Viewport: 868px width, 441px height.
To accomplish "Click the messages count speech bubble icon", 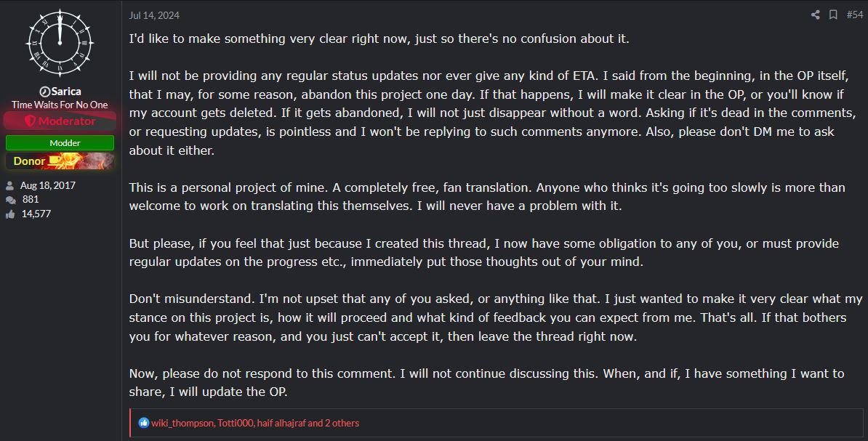I will 10,200.
